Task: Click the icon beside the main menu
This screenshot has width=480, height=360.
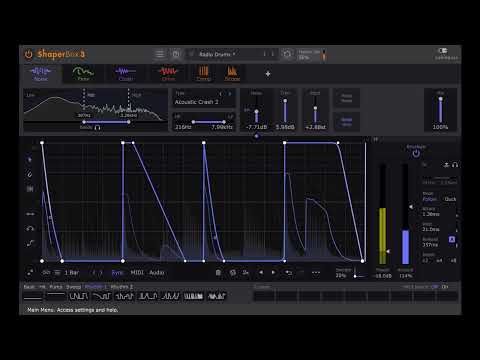Action: [x=176, y=54]
